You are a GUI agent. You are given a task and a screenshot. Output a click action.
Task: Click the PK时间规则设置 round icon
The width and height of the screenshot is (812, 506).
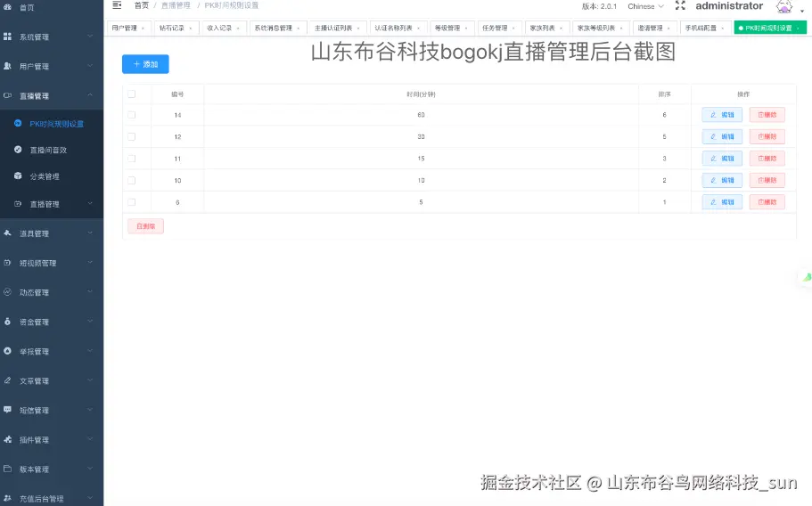pyautogui.click(x=18, y=123)
